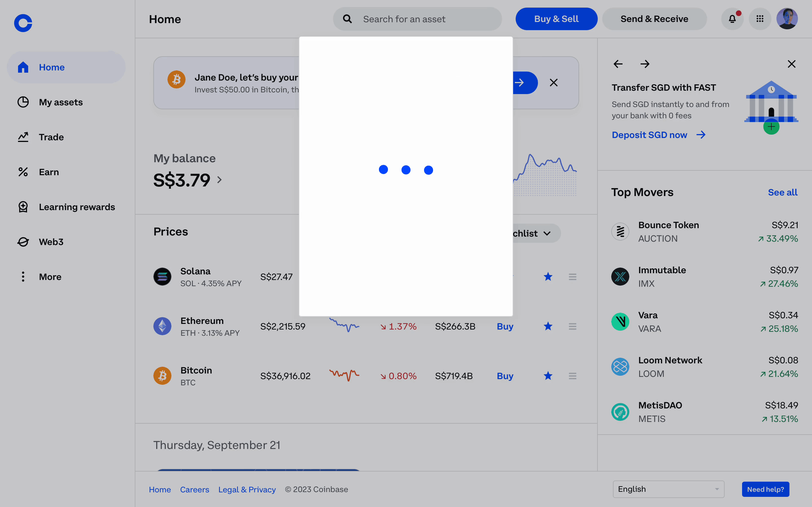Open the notifications bell

732,19
